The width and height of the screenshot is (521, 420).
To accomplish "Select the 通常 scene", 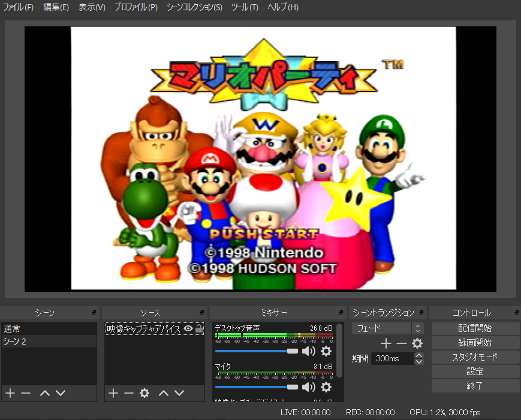I will tap(49, 329).
